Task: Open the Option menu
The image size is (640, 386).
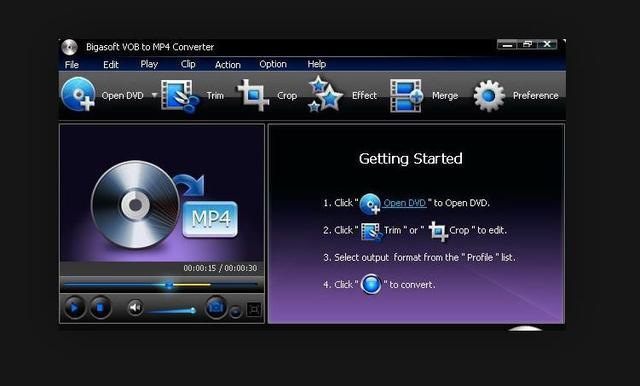Action: coord(273,64)
